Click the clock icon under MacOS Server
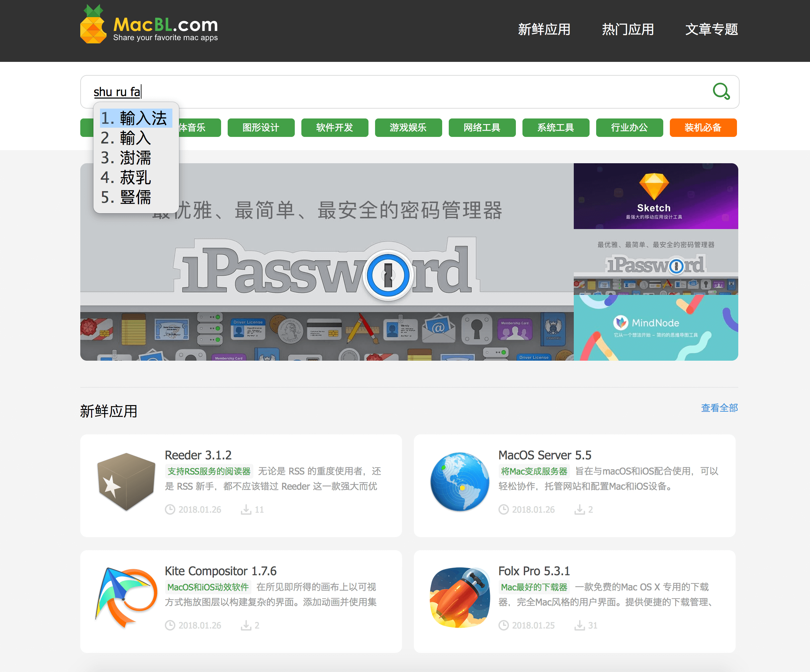This screenshot has height=672, width=810. 504,509
